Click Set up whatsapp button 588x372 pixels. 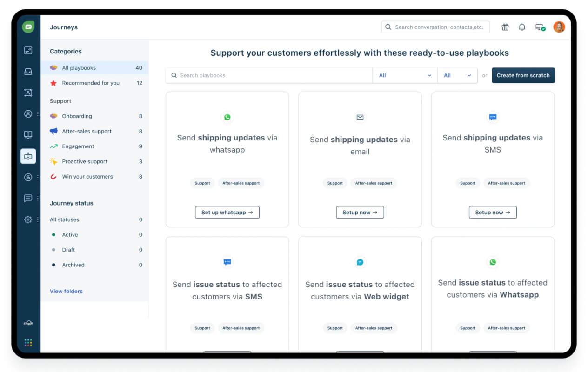227,213
